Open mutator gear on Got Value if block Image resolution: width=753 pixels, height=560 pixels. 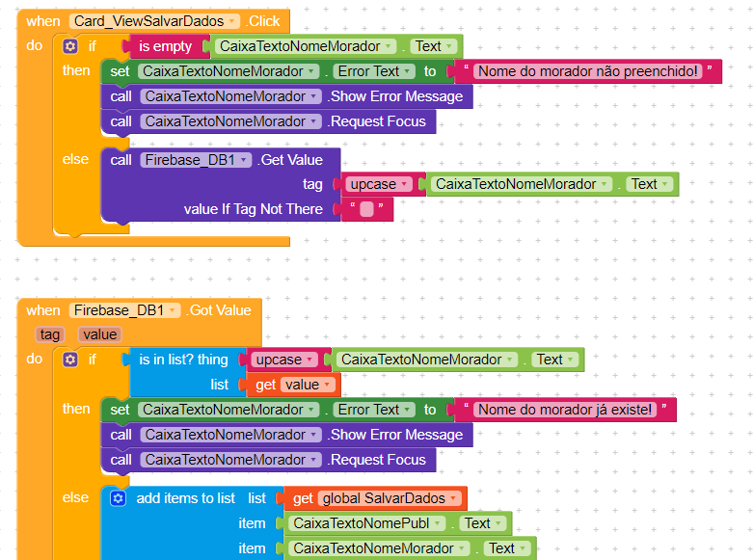pyautogui.click(x=70, y=360)
